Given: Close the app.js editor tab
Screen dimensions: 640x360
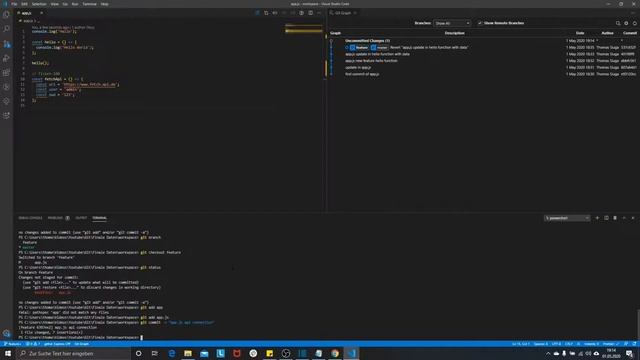Looking at the screenshot, I should [41, 13].
